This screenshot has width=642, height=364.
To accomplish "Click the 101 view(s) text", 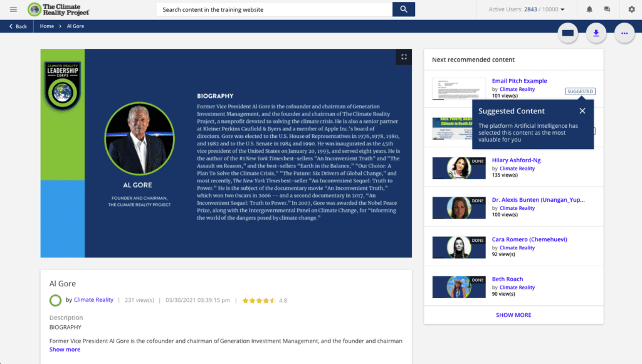I will point(505,96).
